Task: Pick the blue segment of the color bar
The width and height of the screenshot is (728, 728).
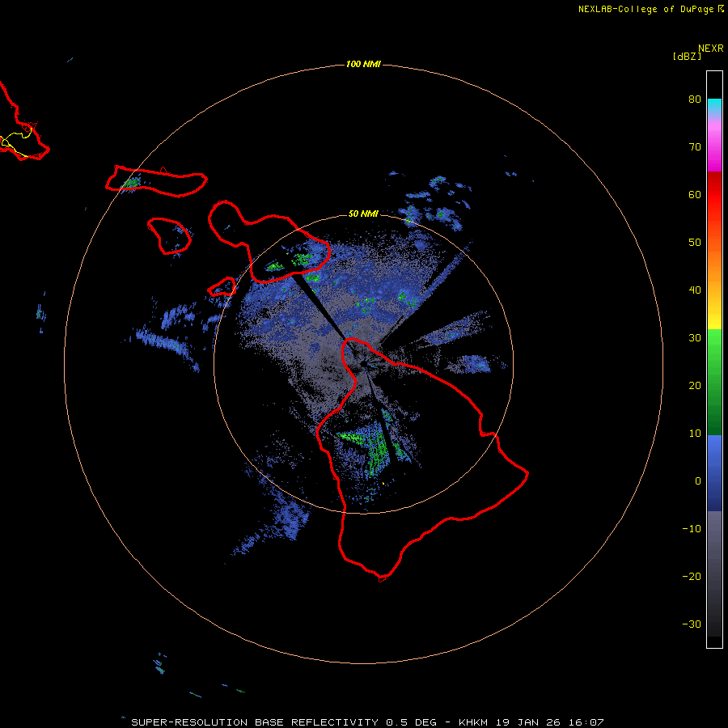Action: point(714,473)
